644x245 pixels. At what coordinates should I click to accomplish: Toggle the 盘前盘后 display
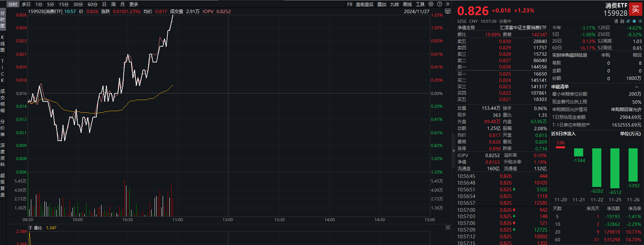coord(364,4)
